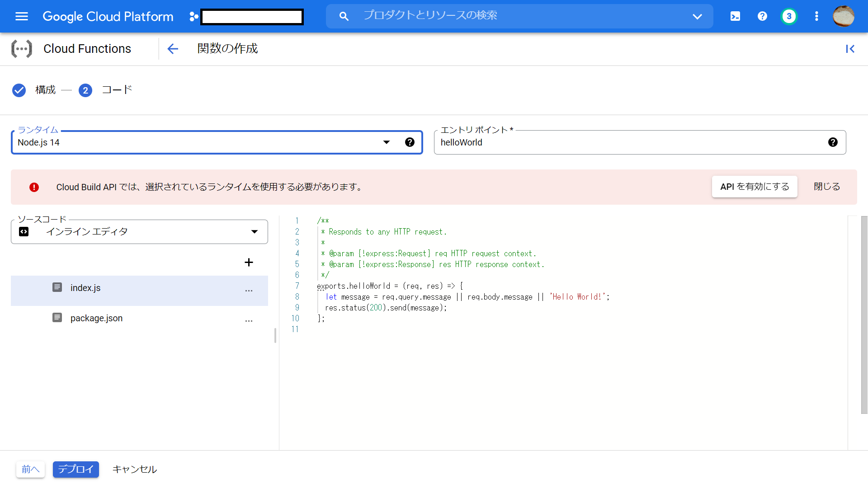Open the runtime help tooltip icon
The image size is (868, 488).
coord(410,142)
